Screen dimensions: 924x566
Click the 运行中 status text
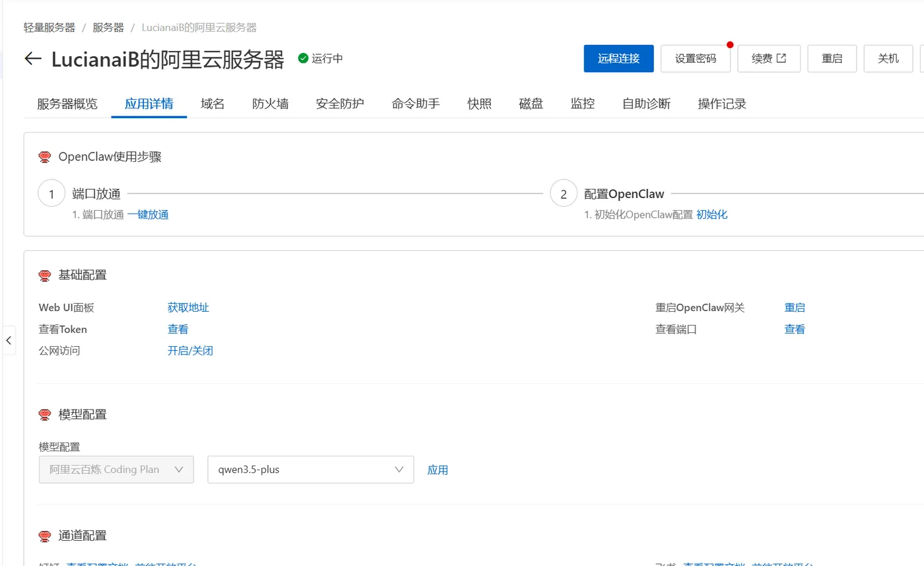click(327, 58)
